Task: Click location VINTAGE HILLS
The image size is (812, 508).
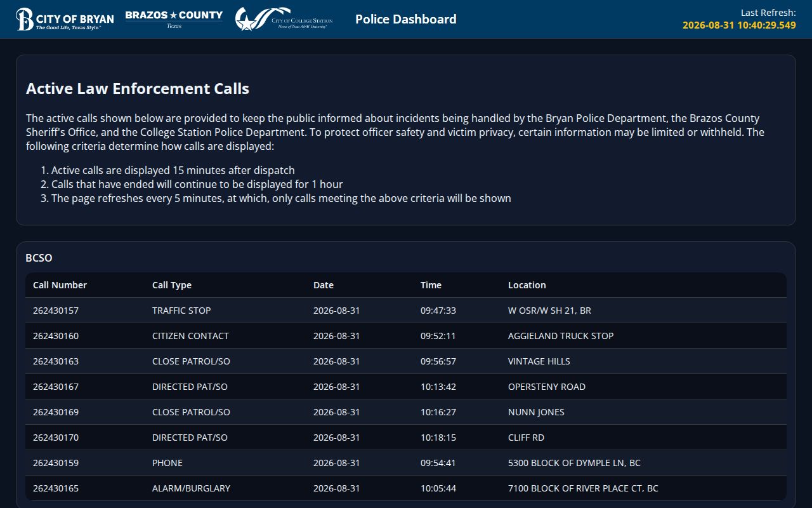Action: pos(539,361)
